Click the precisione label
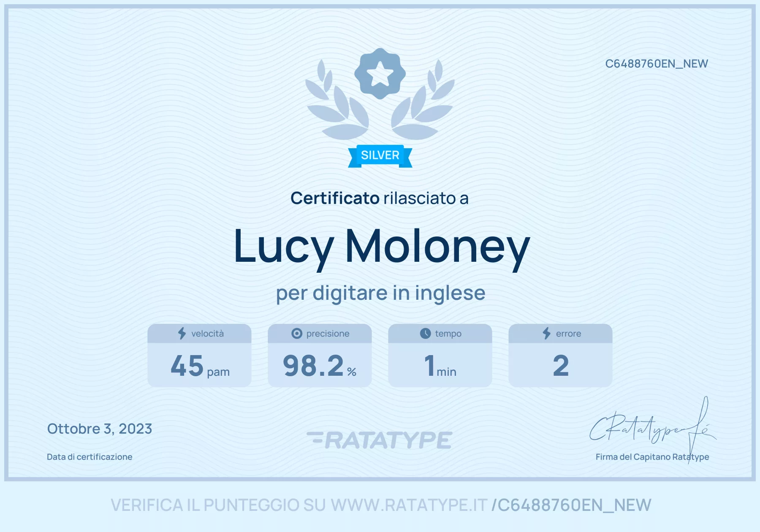Image resolution: width=760 pixels, height=532 pixels. [328, 334]
